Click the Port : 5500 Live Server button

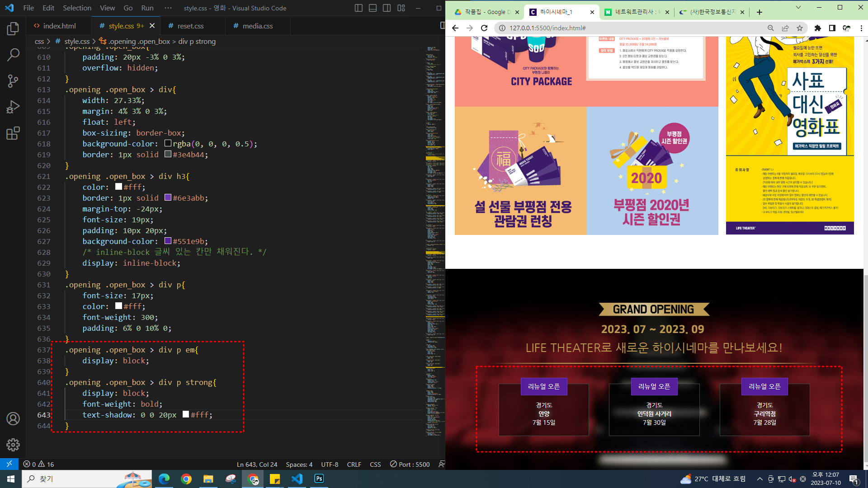click(410, 465)
